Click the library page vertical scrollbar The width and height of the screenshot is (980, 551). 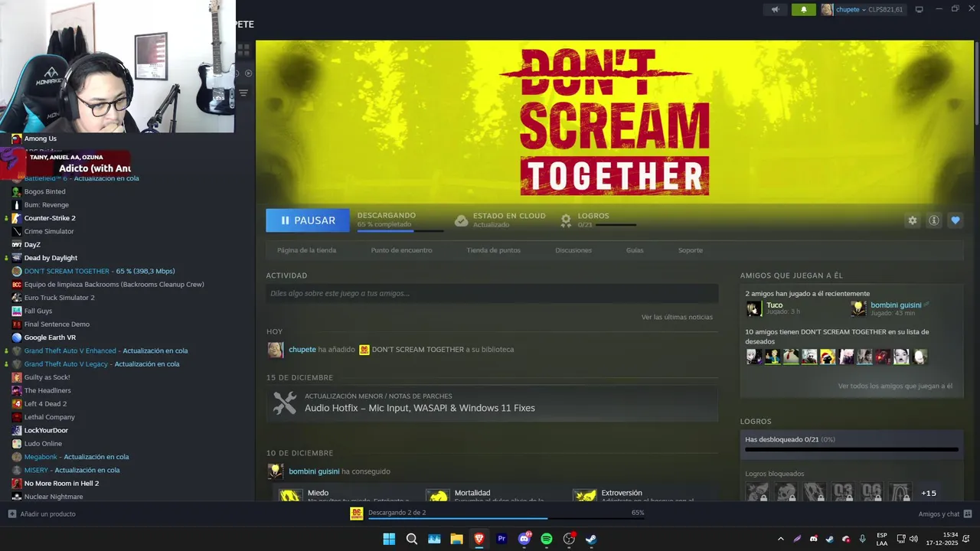point(976,84)
